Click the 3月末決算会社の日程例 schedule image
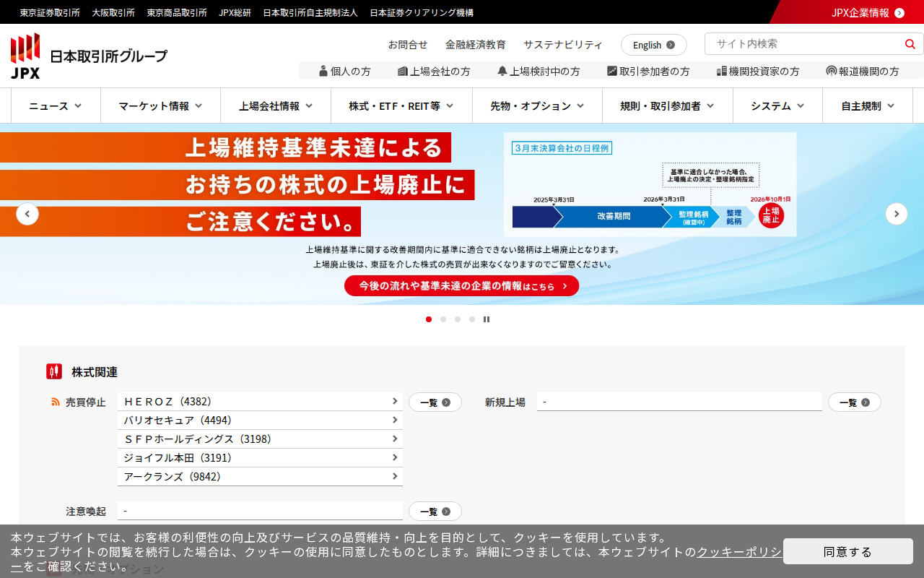924x578 pixels. point(650,184)
